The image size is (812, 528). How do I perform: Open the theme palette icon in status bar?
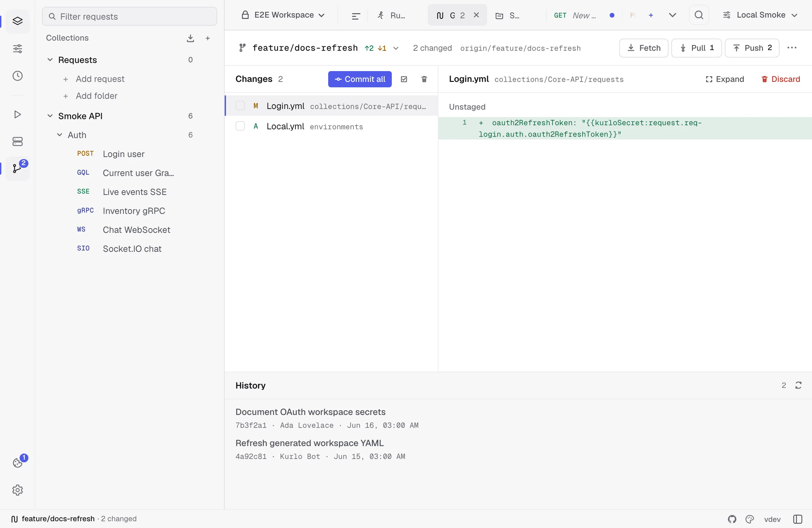tap(749, 519)
